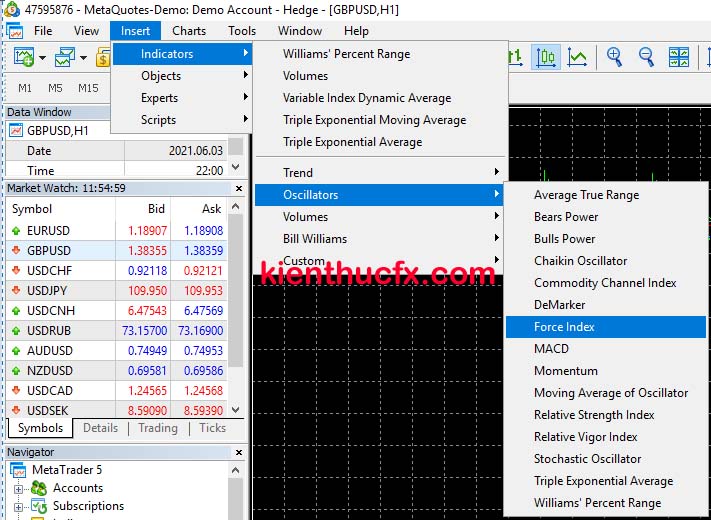This screenshot has width=711, height=520.
Task: Select the M5 timeframe button
Action: [56, 88]
